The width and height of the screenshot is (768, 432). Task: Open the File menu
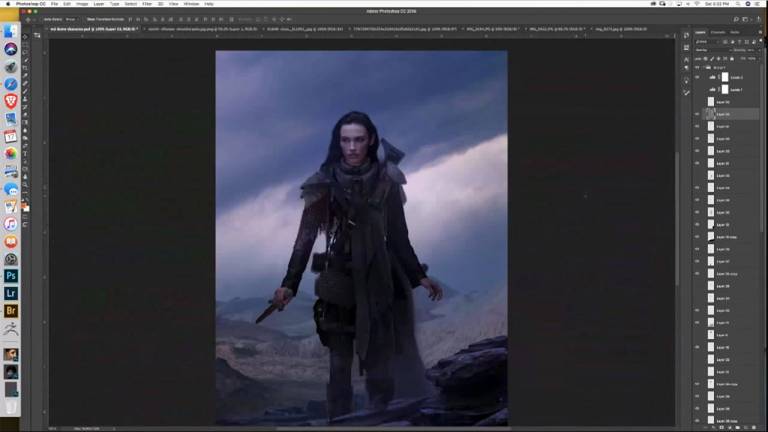click(x=54, y=4)
